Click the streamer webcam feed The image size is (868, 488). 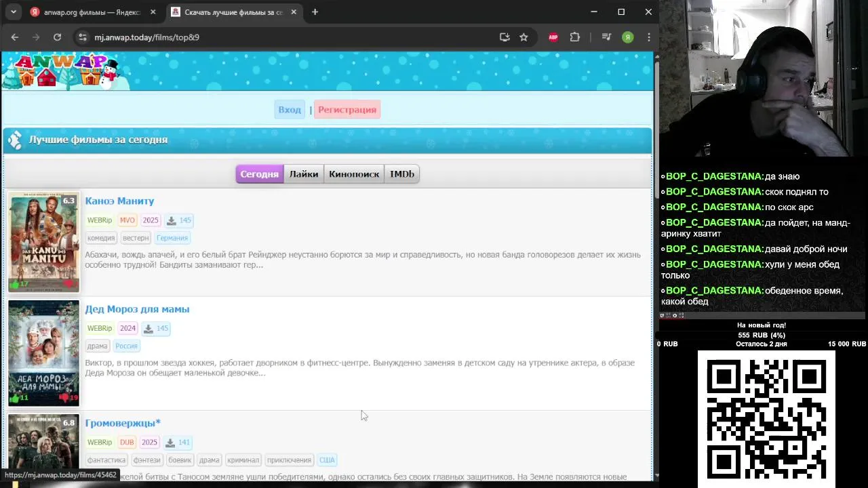point(764,79)
